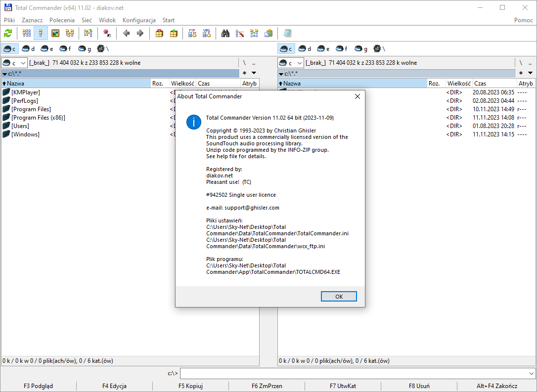This screenshot has height=392, width=537.
Task: Select drive g in left drive bar
Action: 84,49
